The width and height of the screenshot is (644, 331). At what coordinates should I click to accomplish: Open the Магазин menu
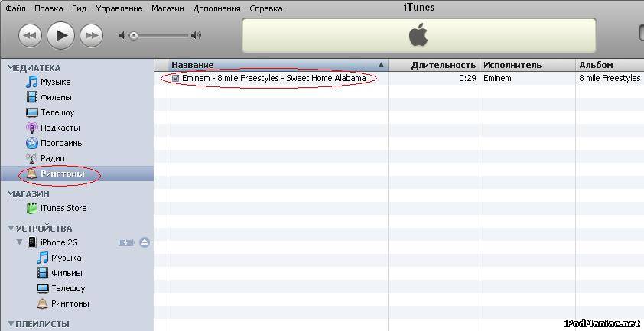point(168,8)
